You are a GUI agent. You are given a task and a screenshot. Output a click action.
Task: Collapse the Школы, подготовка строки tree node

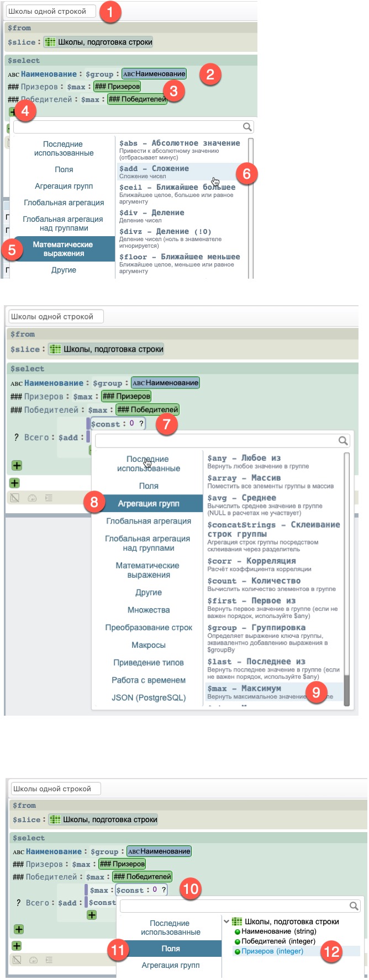[226, 922]
